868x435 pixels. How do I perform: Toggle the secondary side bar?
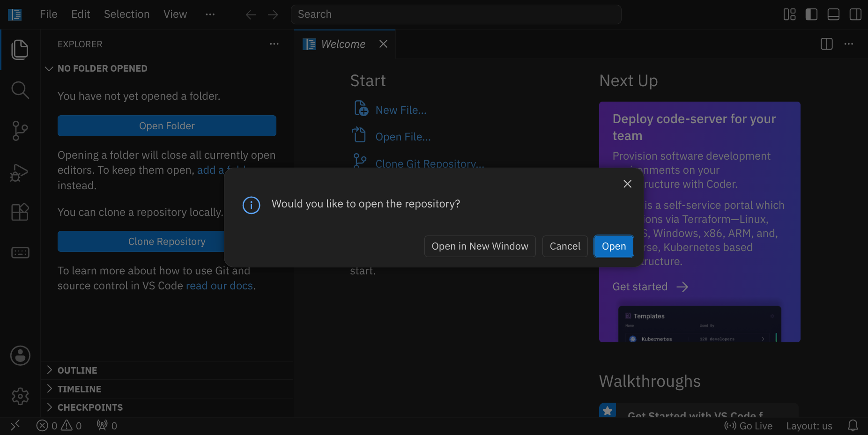[x=855, y=15]
